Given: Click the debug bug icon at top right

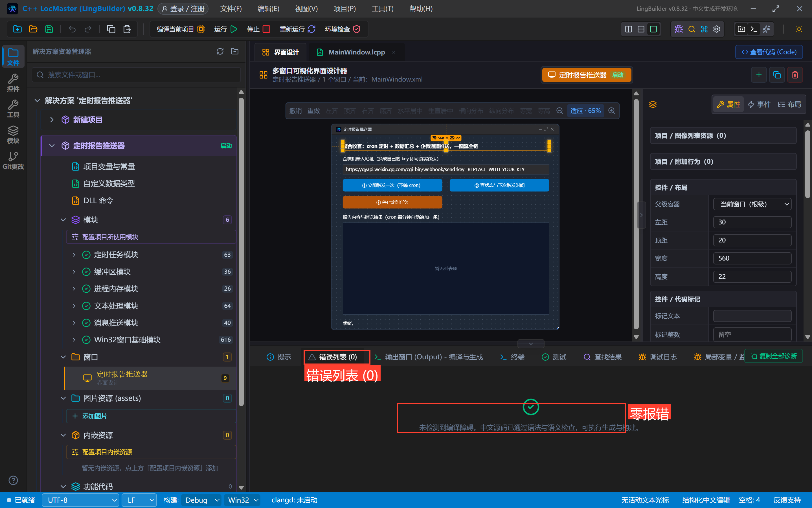Looking at the screenshot, I should [x=679, y=29].
